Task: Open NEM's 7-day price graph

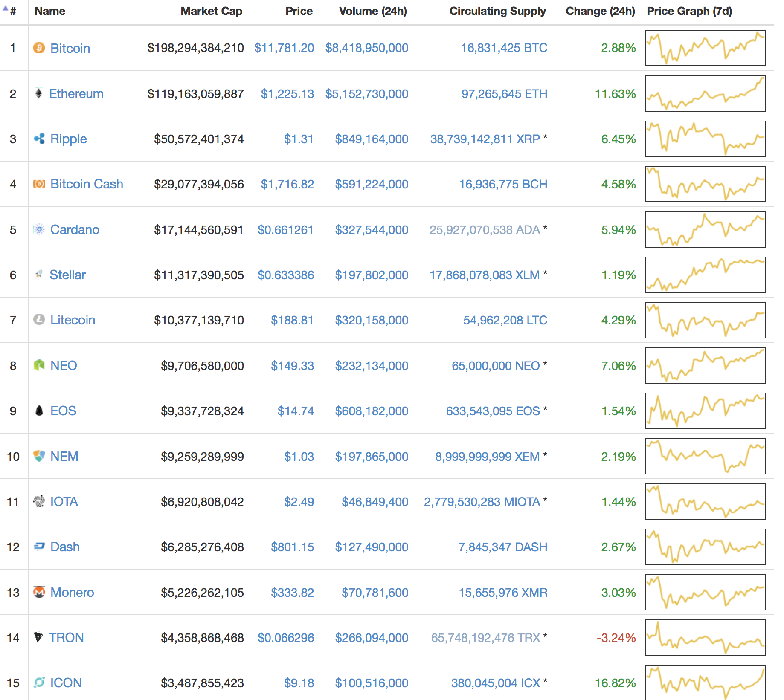Action: click(x=705, y=456)
